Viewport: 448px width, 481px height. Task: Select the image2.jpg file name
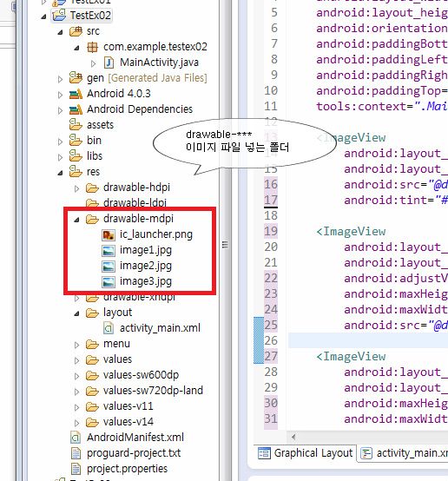pyautogui.click(x=146, y=266)
